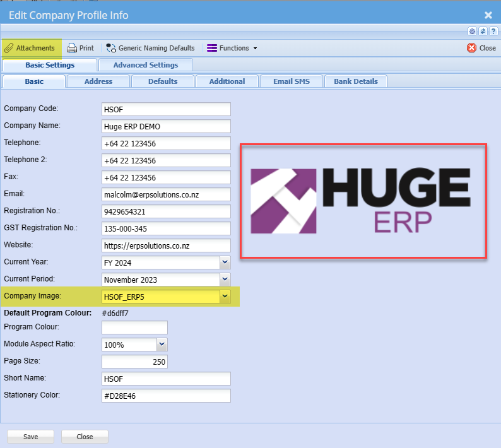Screen dimensions: 501x448
Task: Open Generic Naming Defaults
Action: point(150,48)
